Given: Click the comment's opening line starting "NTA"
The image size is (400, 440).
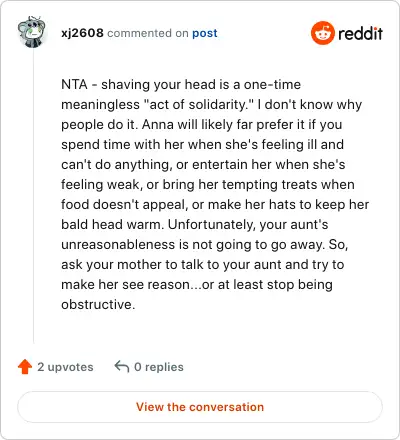Looking at the screenshot, I should click(181, 84).
